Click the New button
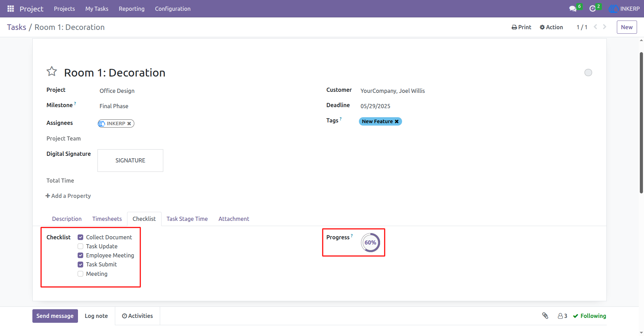 pyautogui.click(x=627, y=27)
